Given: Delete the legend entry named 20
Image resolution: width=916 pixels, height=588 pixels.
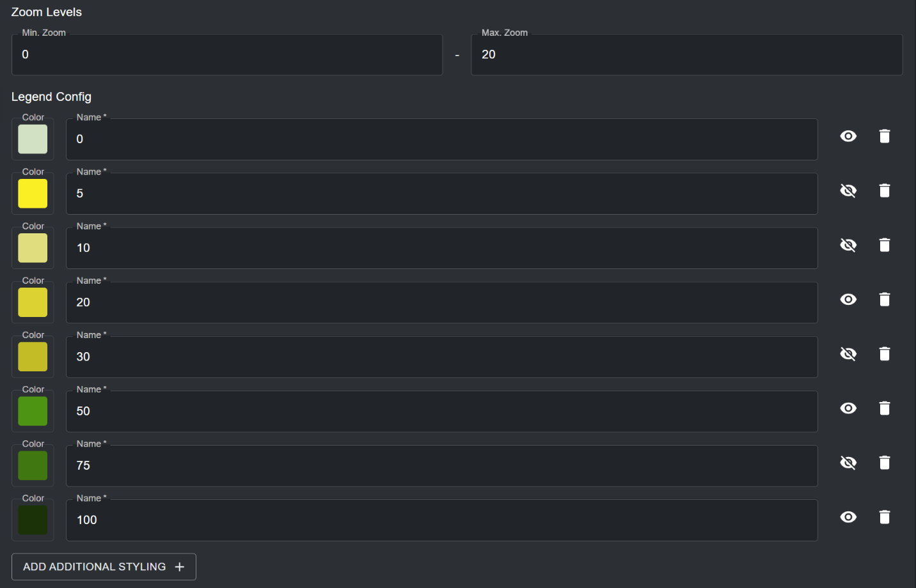Looking at the screenshot, I should tap(885, 299).
